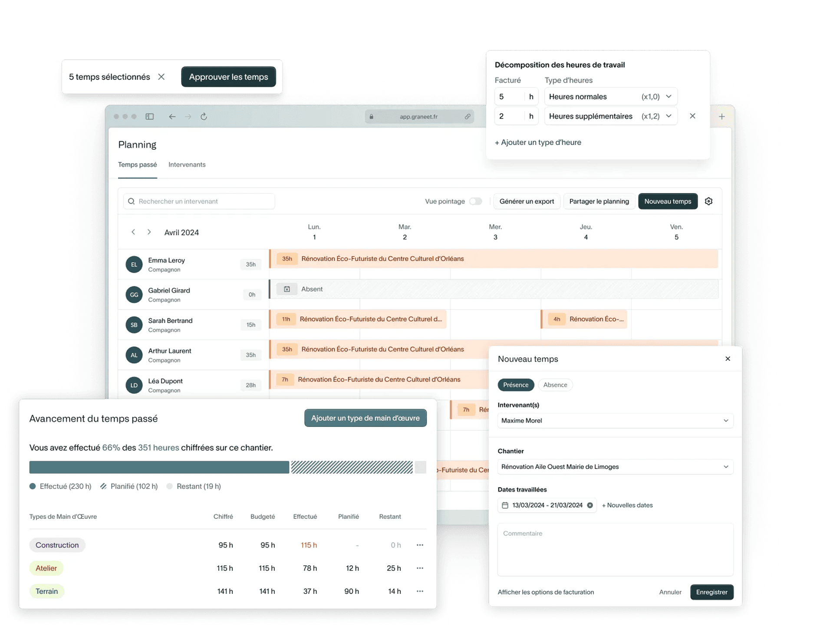Click the Rechercher un intervenant search field
The image size is (840, 630).
[199, 201]
